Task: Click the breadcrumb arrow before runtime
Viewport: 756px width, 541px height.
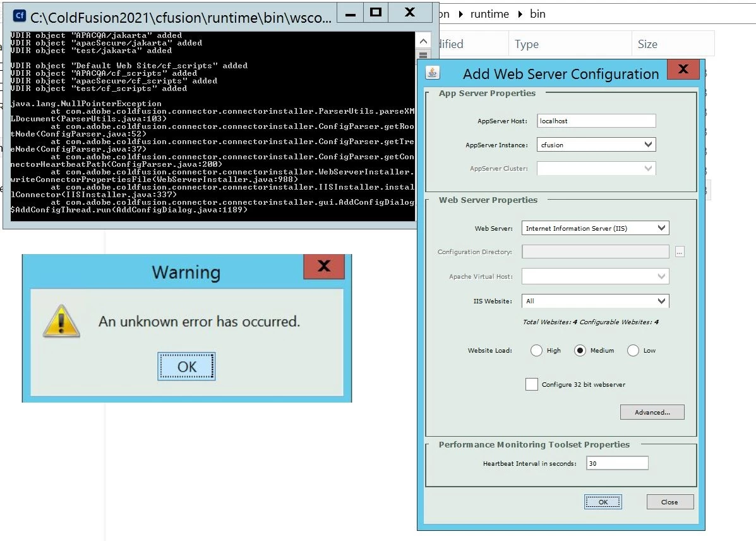Action: [x=461, y=14]
